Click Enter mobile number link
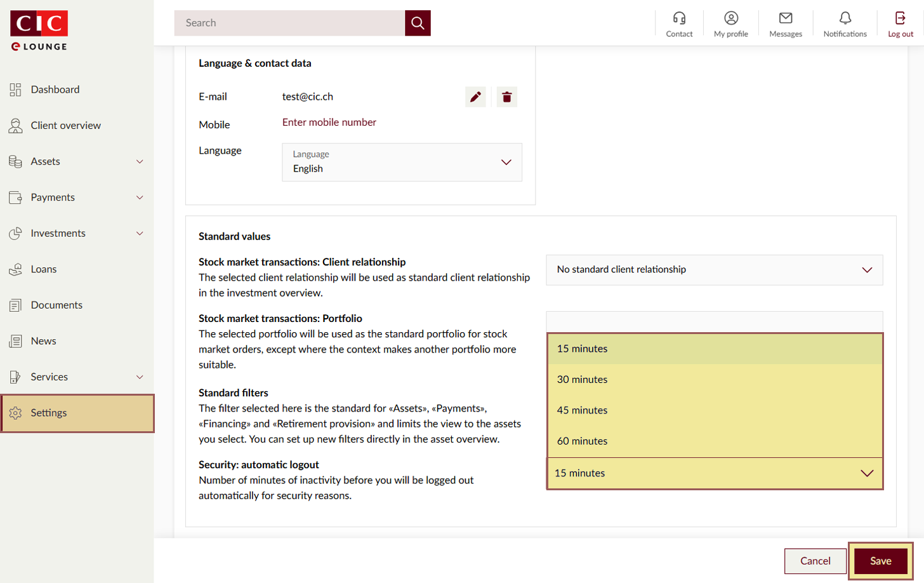This screenshot has height=583, width=924. pos(329,123)
